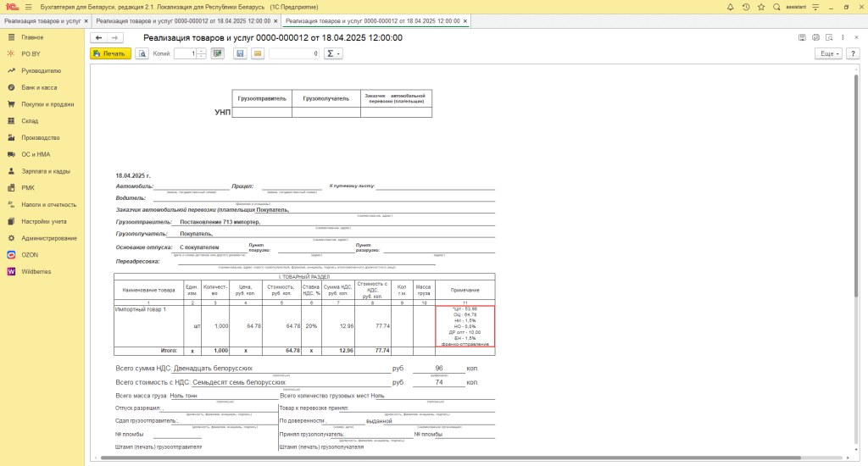This screenshot has height=466, width=868.
Task: Click Wildberries icon in sidebar
Action: point(11,272)
